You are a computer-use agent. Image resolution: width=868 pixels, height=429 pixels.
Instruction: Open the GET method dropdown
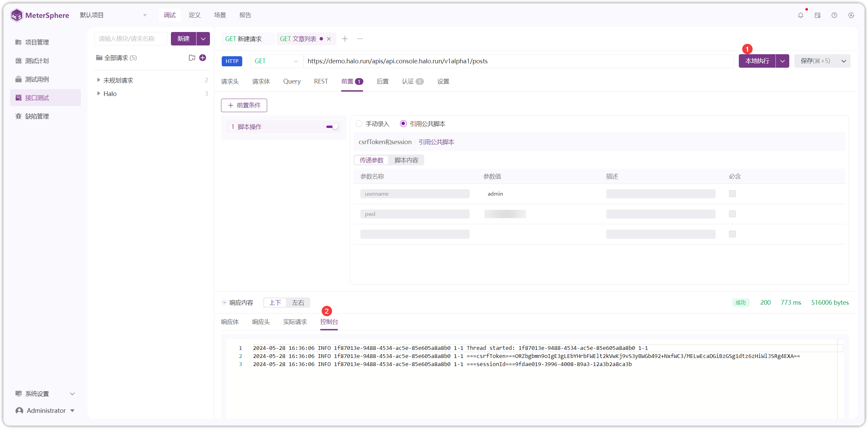point(276,61)
